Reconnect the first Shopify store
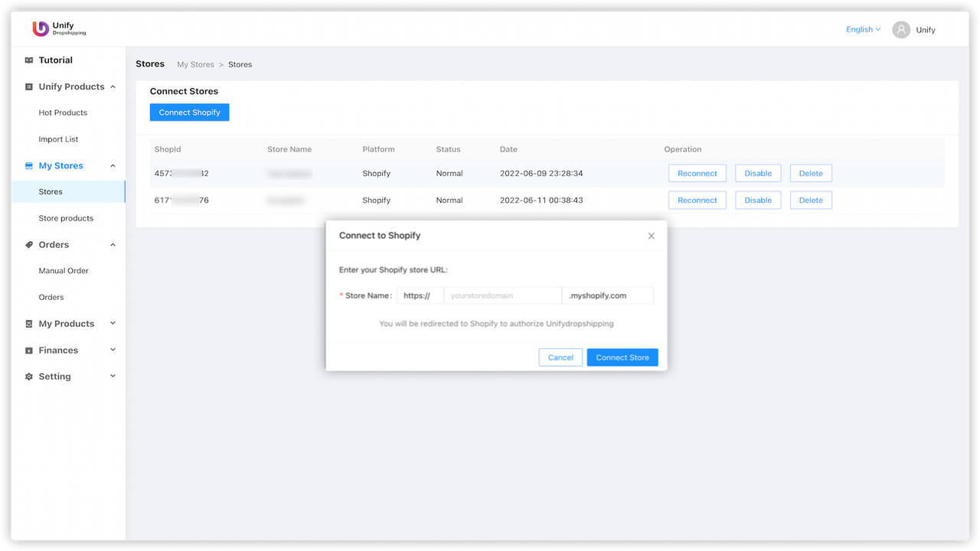Screen dimensions: 980x551 tap(697, 173)
